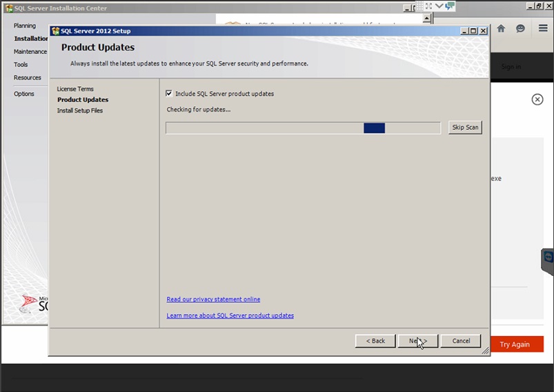554x392 pixels.
Task: Click the SQL Server logo in Installation Center
Action: [x=33, y=304]
